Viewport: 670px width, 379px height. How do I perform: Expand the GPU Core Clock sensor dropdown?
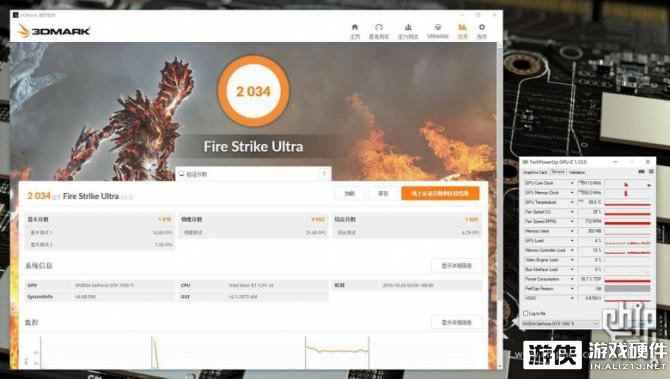pyautogui.click(x=572, y=183)
